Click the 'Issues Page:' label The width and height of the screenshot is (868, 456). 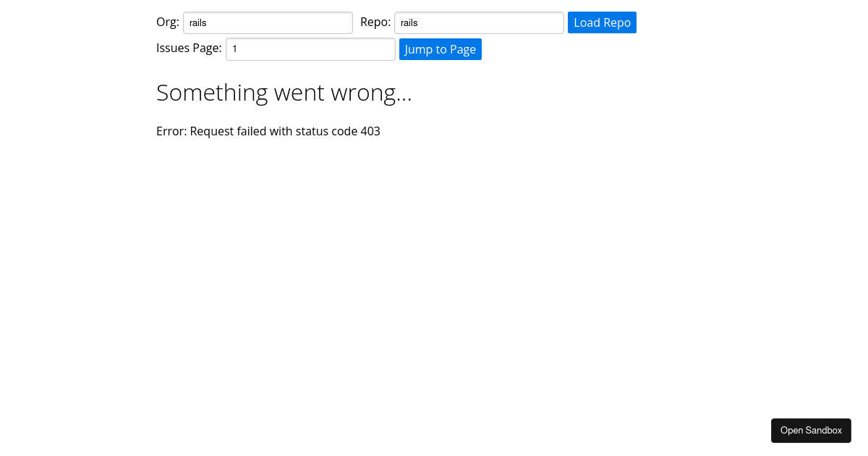(x=189, y=48)
